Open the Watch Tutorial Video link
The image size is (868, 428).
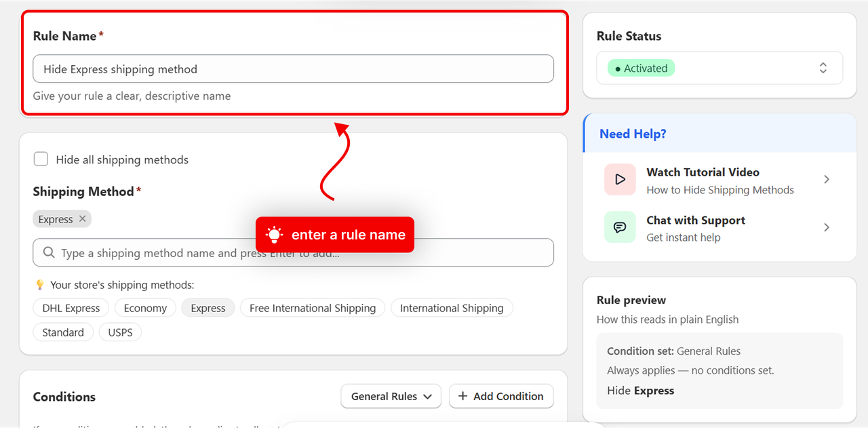pyautogui.click(x=719, y=180)
